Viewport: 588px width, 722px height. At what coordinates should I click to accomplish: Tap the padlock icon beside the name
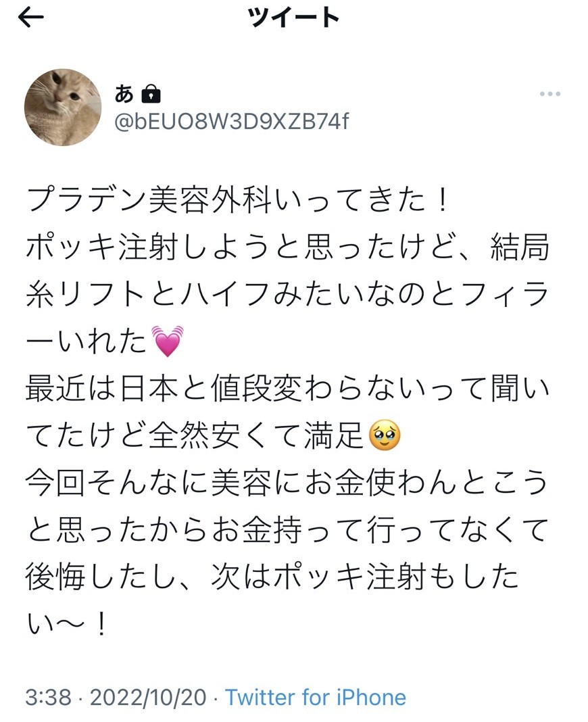[151, 95]
